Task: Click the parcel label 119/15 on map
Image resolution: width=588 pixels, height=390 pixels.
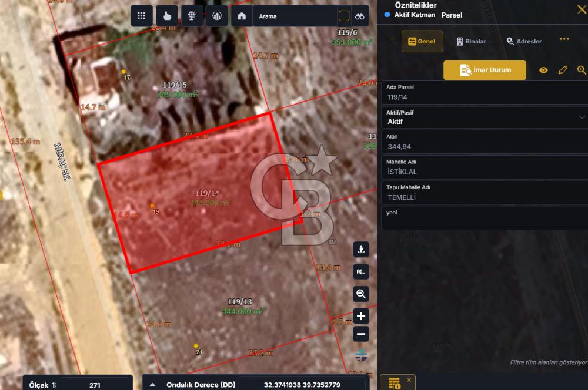Action: [x=175, y=85]
